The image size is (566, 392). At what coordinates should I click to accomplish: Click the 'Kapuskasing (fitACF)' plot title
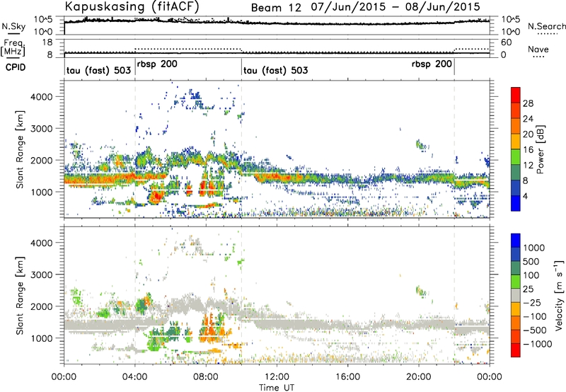(x=132, y=6)
